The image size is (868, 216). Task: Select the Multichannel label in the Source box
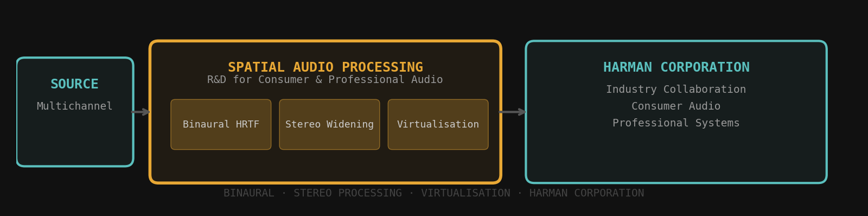75,106
